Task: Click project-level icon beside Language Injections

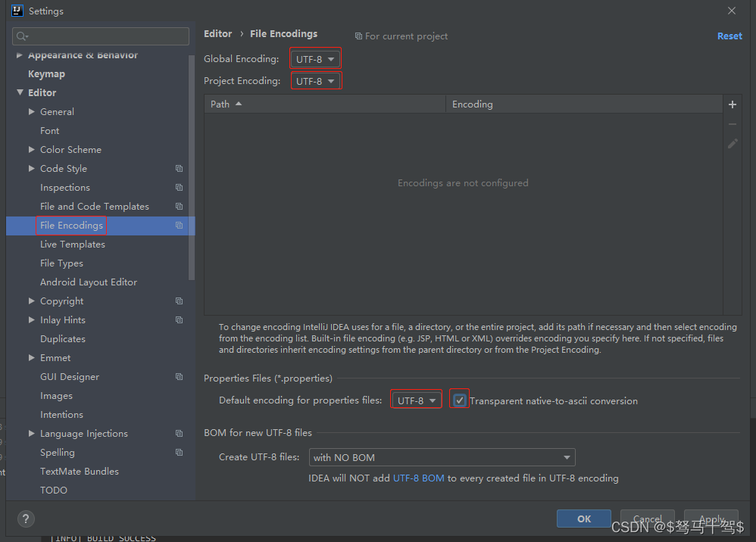Action: pos(179,434)
